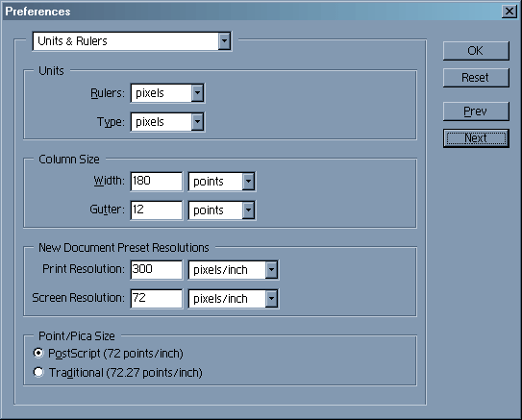Expand the Rulers units dropdown
The image size is (522, 420).
(x=167, y=93)
